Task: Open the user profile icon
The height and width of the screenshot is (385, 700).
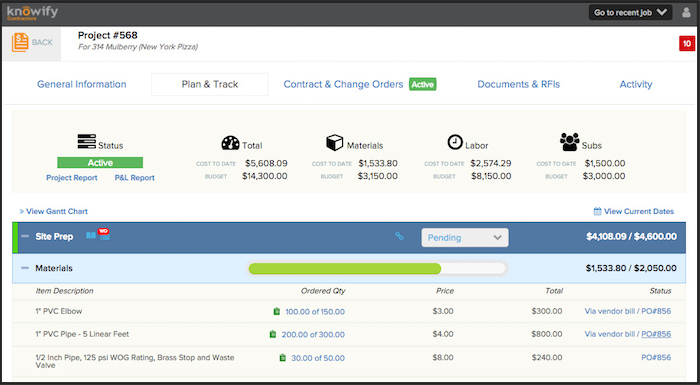Action: pyautogui.click(x=686, y=13)
